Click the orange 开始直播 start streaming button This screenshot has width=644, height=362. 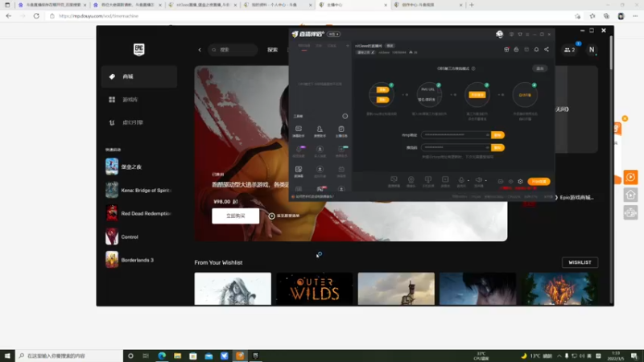point(539,182)
